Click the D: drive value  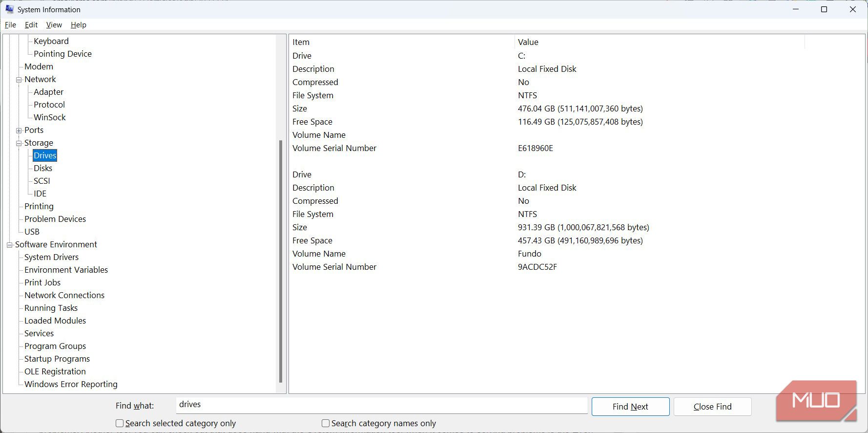pyautogui.click(x=522, y=174)
